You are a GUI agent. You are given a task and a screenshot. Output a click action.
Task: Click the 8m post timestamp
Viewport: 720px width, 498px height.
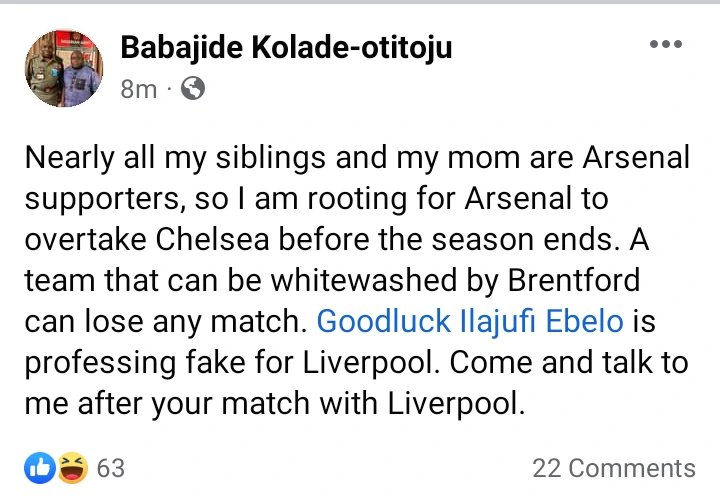(x=138, y=89)
